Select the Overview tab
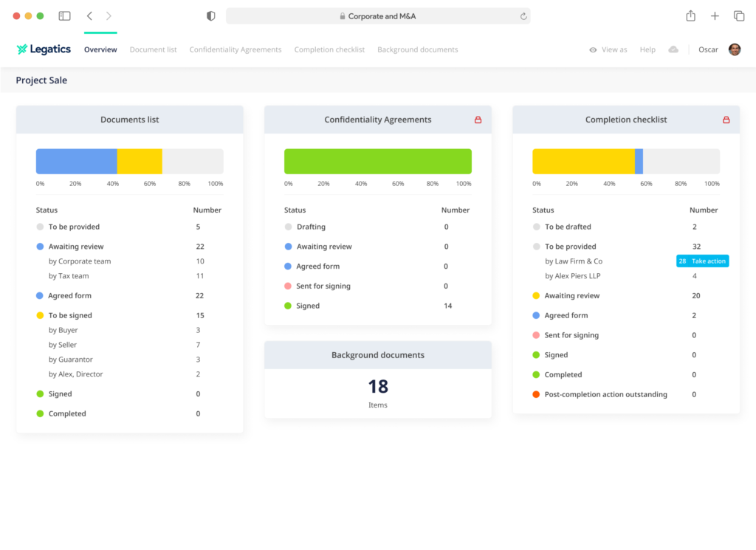The width and height of the screenshot is (756, 550). point(100,49)
